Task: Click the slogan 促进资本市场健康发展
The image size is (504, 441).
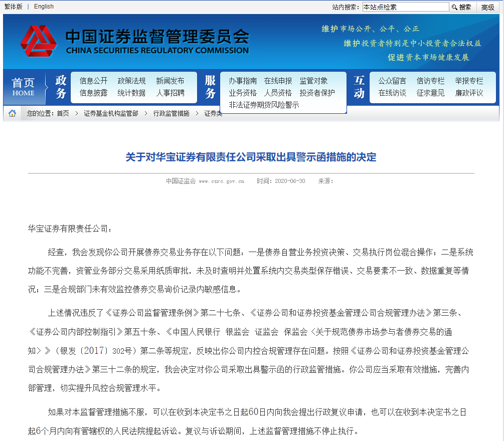Action: tap(428, 57)
